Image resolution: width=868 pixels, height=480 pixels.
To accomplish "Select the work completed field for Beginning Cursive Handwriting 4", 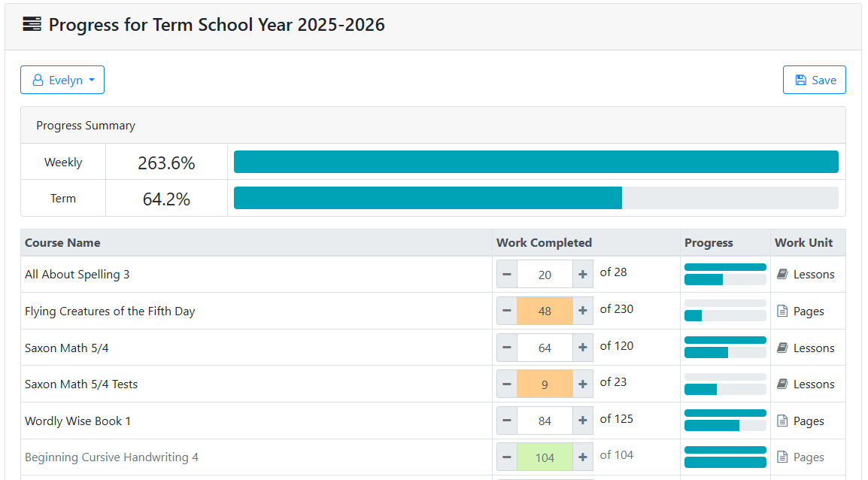I will click(545, 457).
